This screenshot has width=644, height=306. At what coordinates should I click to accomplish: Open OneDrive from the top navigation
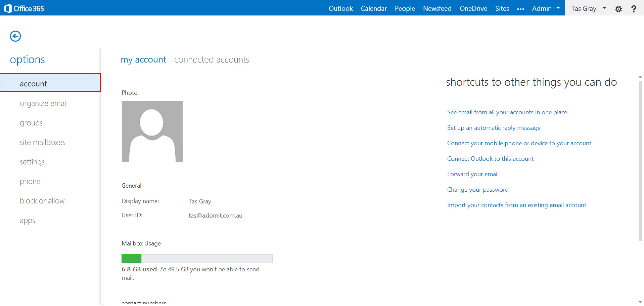point(473,8)
